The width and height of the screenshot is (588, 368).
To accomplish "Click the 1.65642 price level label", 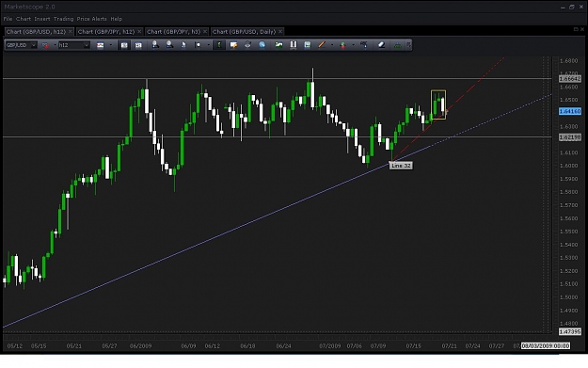I will pyautogui.click(x=570, y=79).
